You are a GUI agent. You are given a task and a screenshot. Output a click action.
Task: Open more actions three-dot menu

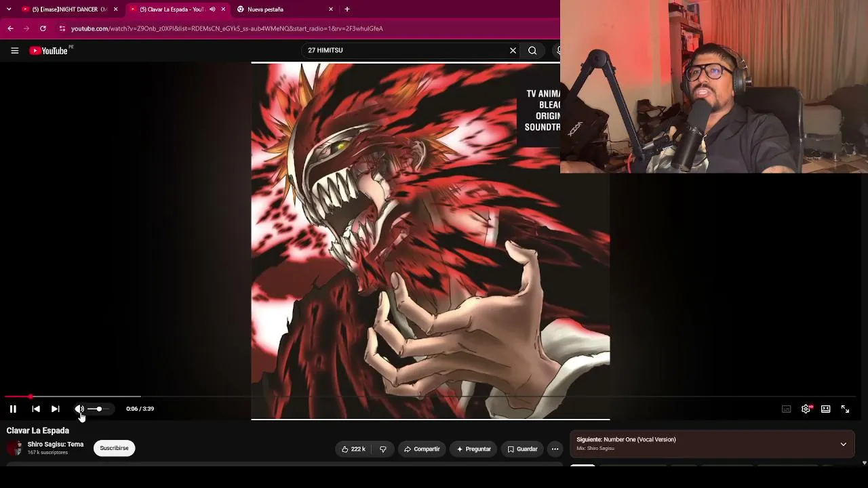click(x=555, y=449)
